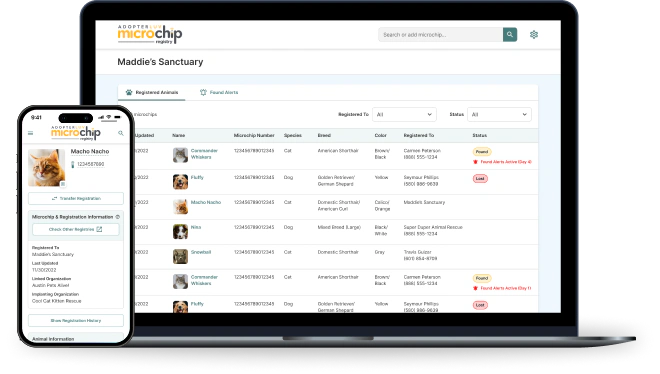Switch to the Found Alerts tab
The image size is (660, 374).
point(219,93)
